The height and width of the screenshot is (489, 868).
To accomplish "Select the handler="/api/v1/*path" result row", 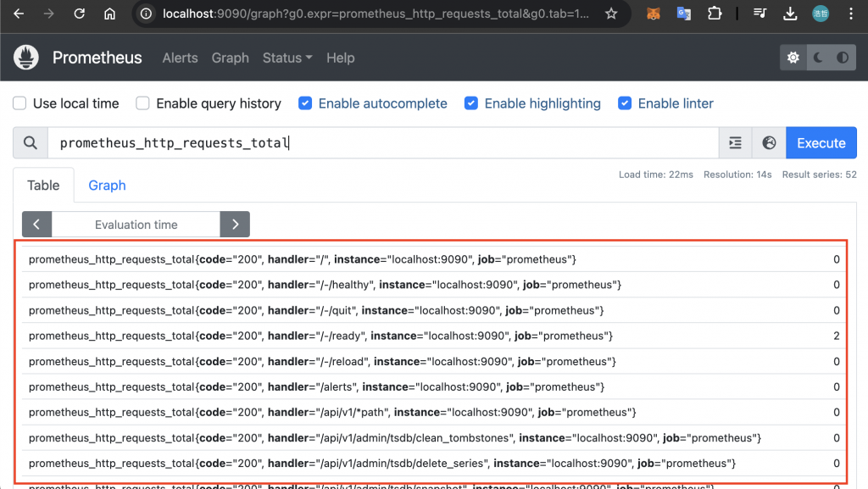I will (x=434, y=412).
